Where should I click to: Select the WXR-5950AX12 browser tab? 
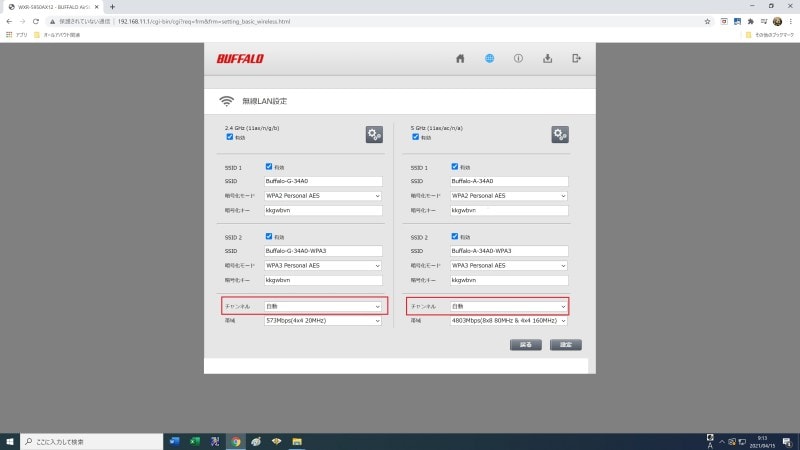pos(50,6)
